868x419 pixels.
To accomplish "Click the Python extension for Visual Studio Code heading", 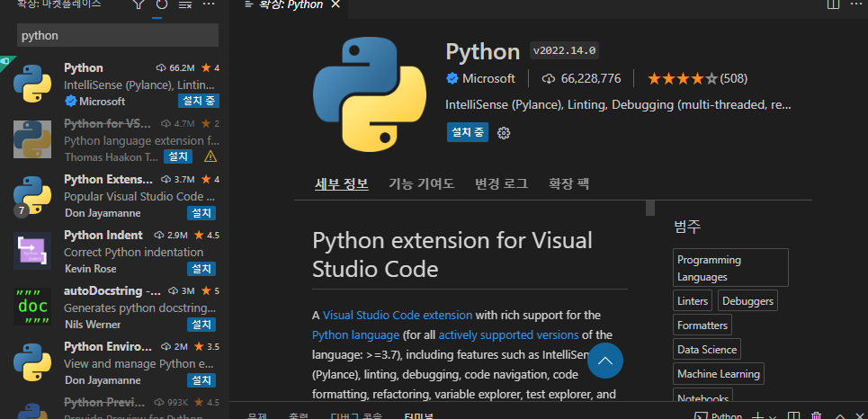I will tap(452, 255).
